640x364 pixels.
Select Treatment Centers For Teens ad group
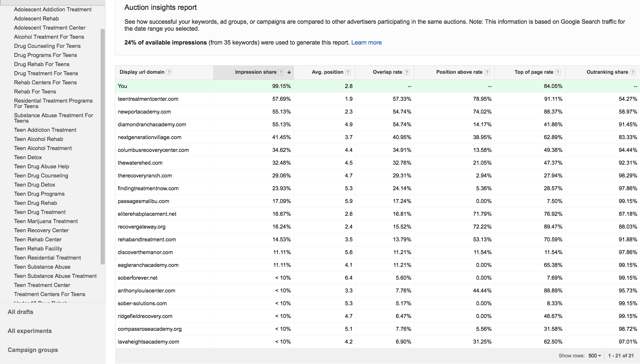[x=50, y=294]
